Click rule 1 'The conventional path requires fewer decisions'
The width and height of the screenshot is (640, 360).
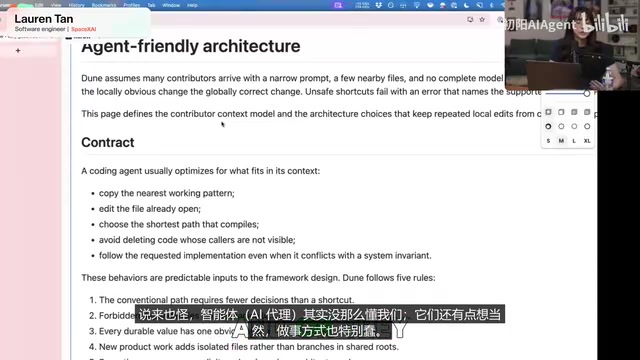tap(227, 300)
